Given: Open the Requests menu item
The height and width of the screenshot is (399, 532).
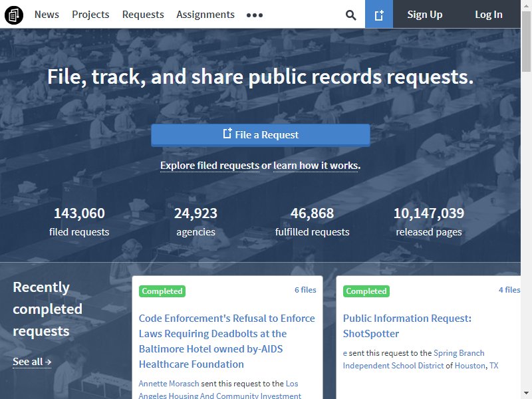Looking at the screenshot, I should pos(143,15).
